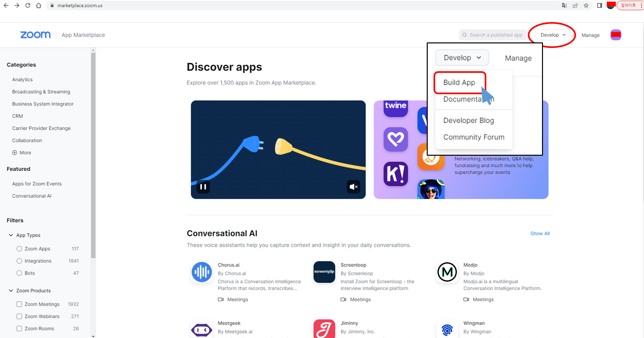Viewport: 644px width, 338px height.
Task: Open the Chorus.ai app icon
Action: click(x=202, y=272)
